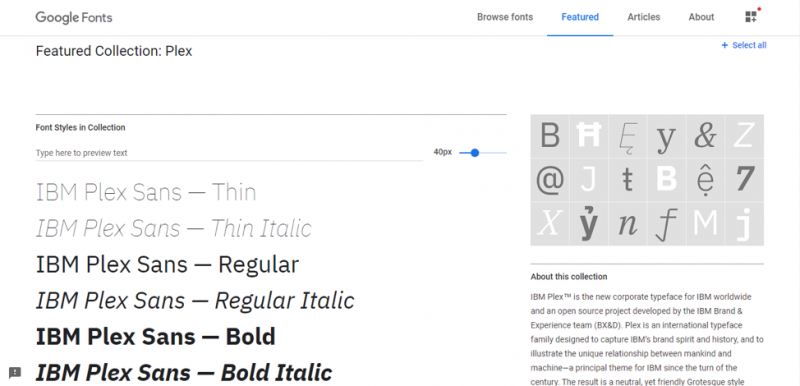Select all fonts in the collection
Screen dimensions: 800x386
coord(744,45)
